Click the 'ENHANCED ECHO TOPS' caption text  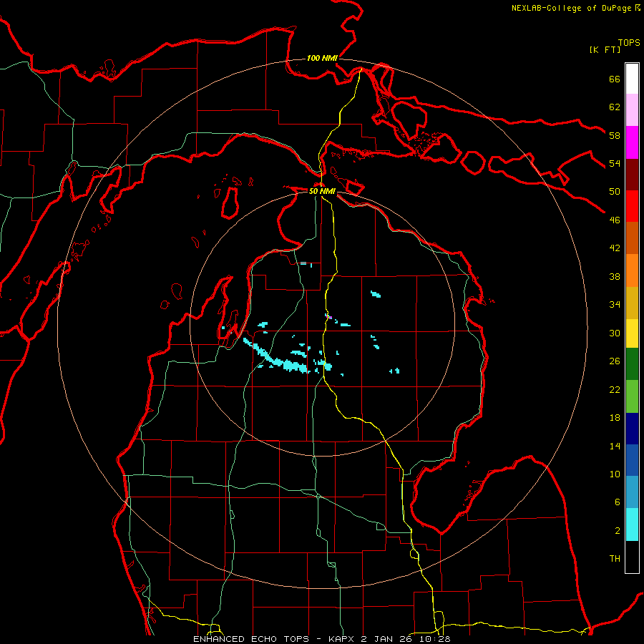pos(251,639)
